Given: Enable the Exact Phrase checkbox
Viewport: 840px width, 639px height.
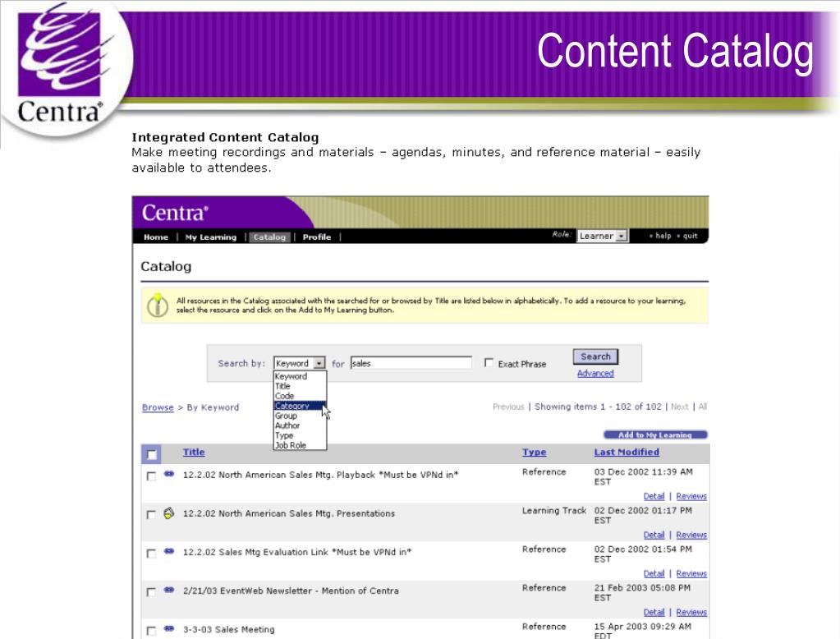Looking at the screenshot, I should tap(489, 363).
